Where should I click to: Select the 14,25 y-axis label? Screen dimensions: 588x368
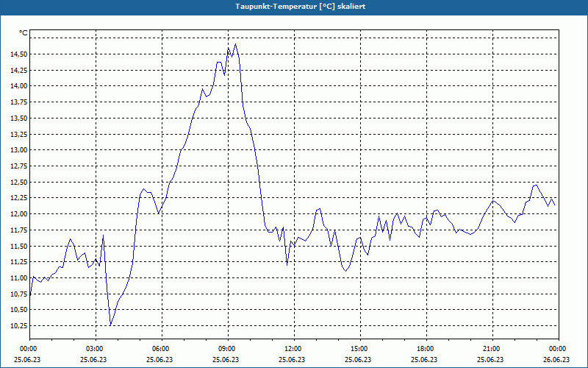[x=19, y=70]
